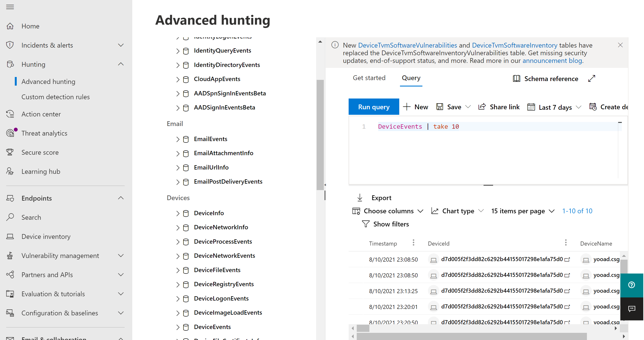Click the Export download icon

(360, 197)
